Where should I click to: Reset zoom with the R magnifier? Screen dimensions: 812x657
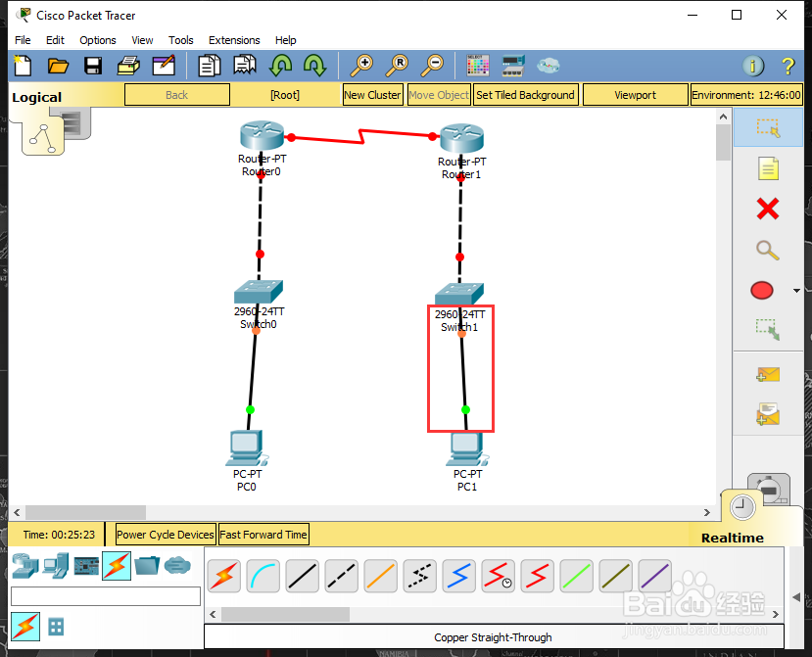(398, 66)
